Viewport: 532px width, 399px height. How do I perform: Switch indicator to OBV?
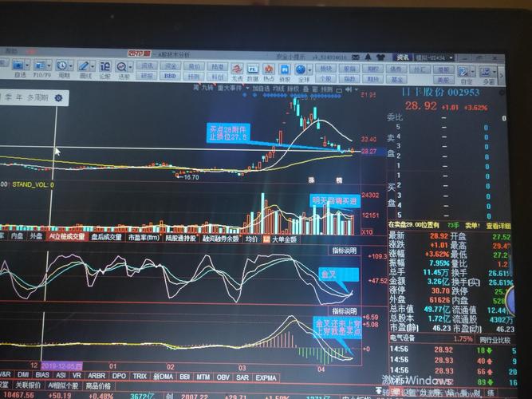click(223, 377)
